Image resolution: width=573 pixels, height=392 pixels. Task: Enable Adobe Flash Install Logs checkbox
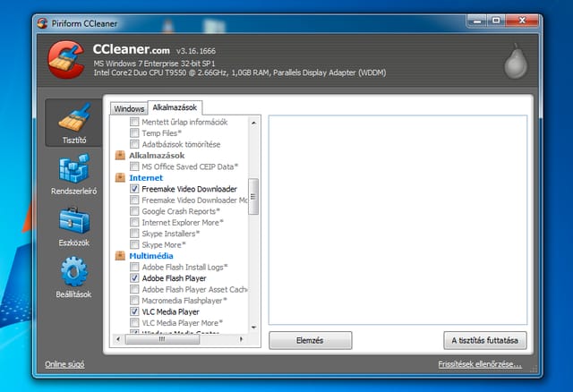[134, 267]
